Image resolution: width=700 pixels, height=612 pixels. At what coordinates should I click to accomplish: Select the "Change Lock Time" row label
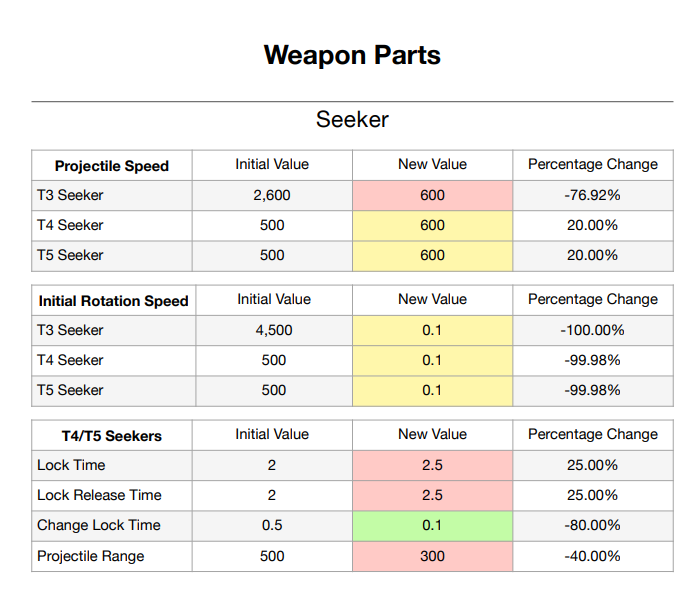click(99, 525)
